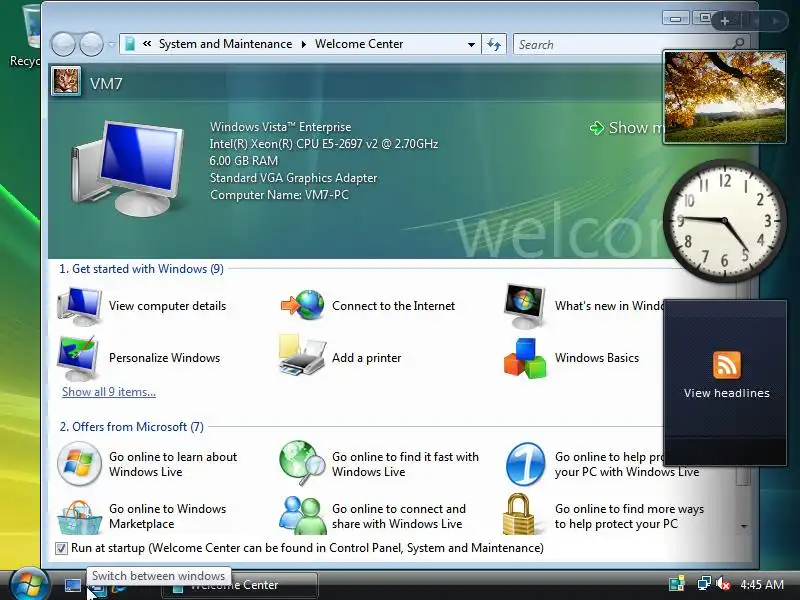Uncheck Run at startup checkbox
The image size is (800, 600).
61,548
